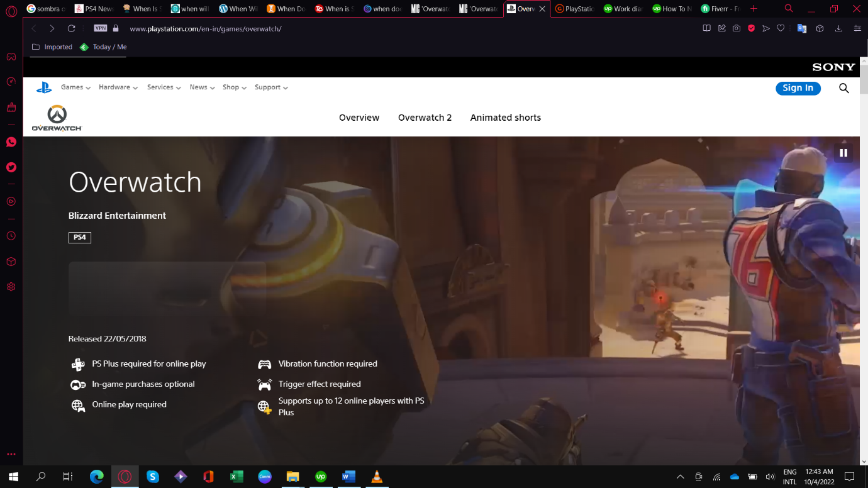Screen dimensions: 868x488
Task: Expand the Support dropdown menu
Action: [x=272, y=87]
